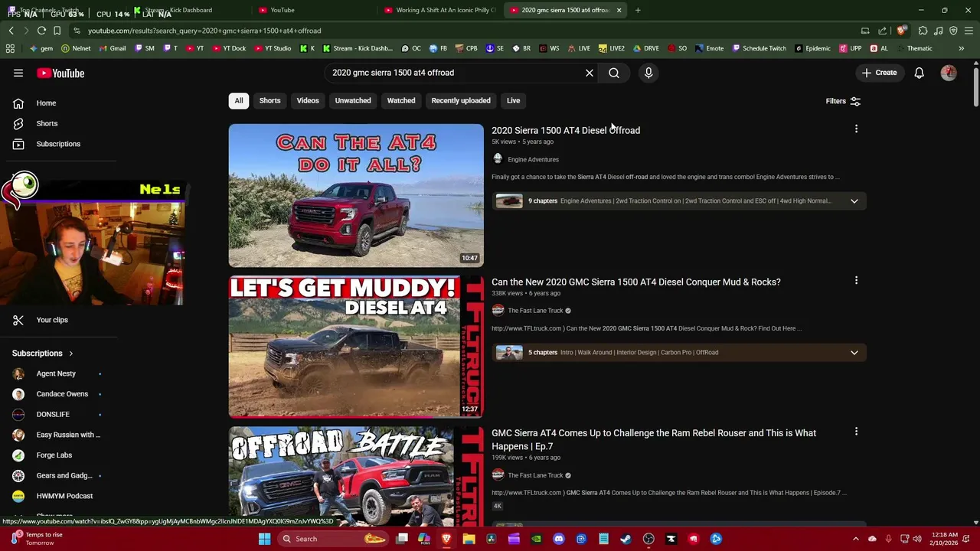Select the All filter chip
Image resolution: width=980 pixels, height=551 pixels.
(x=239, y=100)
